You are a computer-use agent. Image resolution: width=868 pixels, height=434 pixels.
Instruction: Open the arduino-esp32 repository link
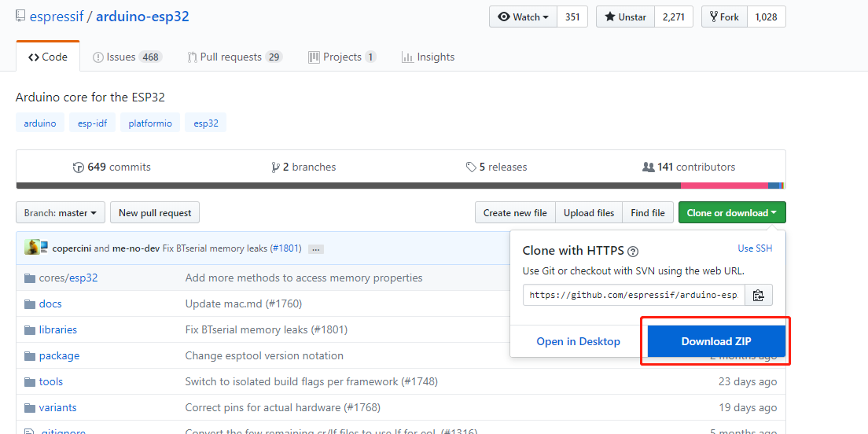pyautogui.click(x=143, y=17)
